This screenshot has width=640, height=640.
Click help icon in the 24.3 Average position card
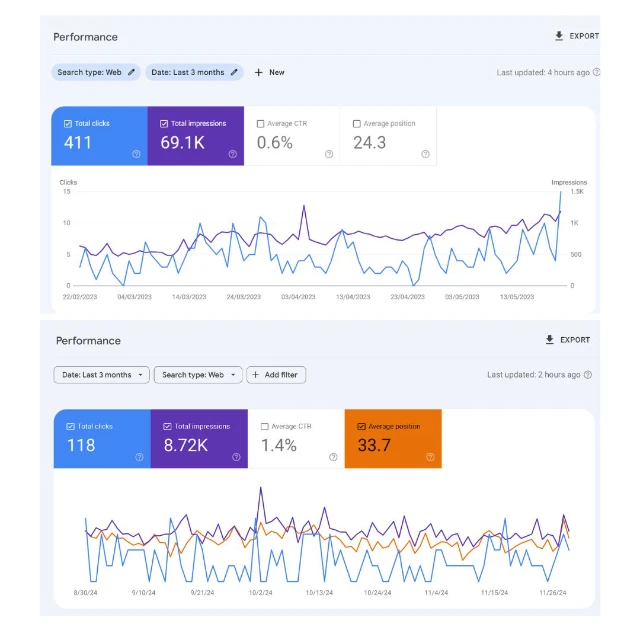pos(425,154)
